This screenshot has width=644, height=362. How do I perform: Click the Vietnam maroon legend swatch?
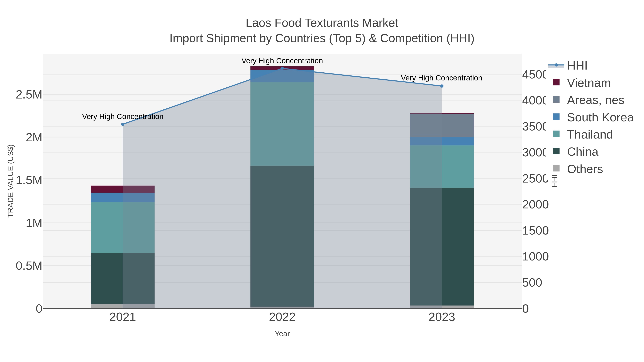(556, 82)
